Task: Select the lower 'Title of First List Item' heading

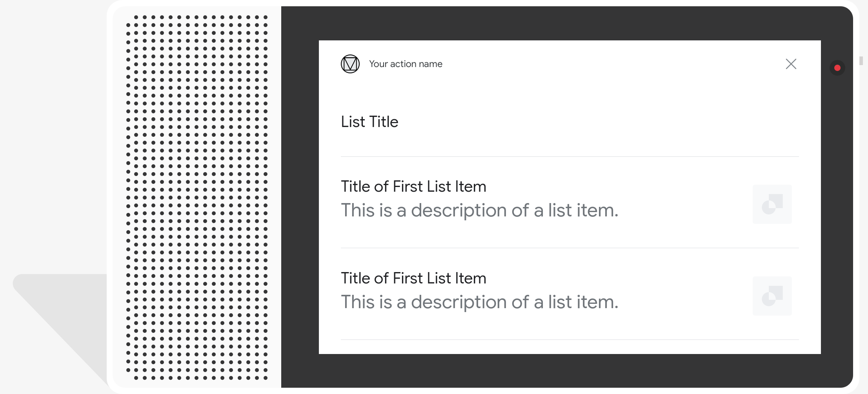Action: point(413,278)
